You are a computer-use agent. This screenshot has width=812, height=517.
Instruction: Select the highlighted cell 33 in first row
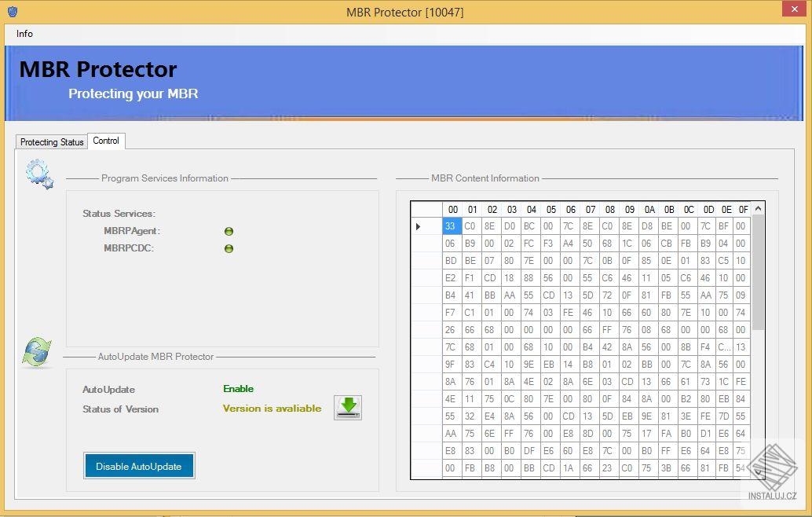452,226
